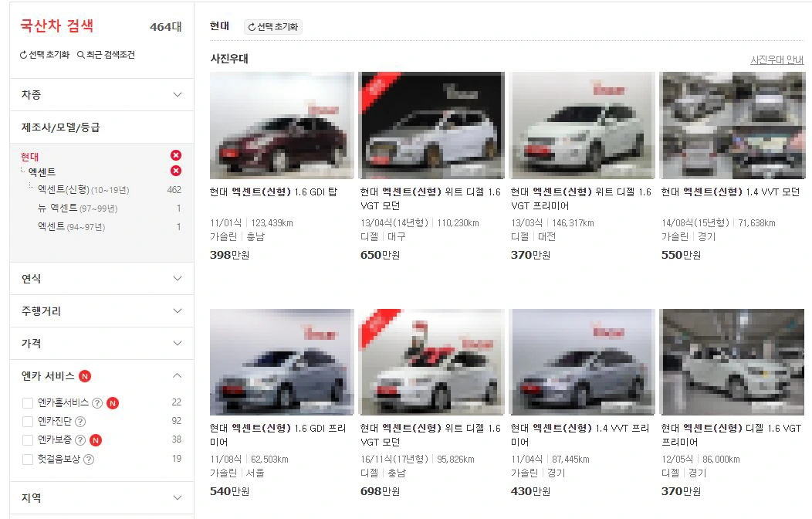Click the 550만원 price
Screen dimensions: 812x519
[x=681, y=256]
